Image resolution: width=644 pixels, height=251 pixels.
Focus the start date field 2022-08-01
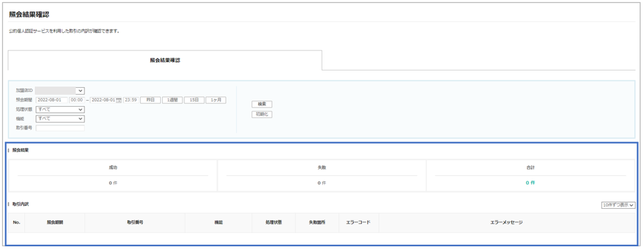pyautogui.click(x=52, y=100)
